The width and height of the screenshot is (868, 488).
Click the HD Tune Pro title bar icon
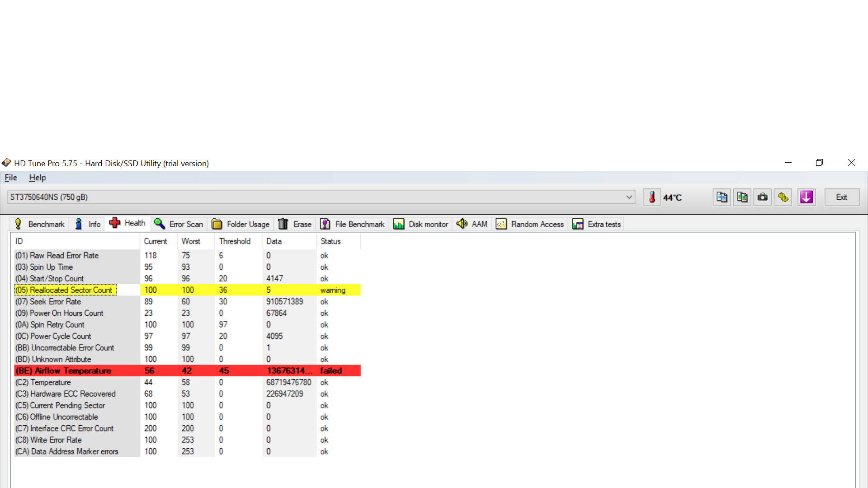click(6, 163)
